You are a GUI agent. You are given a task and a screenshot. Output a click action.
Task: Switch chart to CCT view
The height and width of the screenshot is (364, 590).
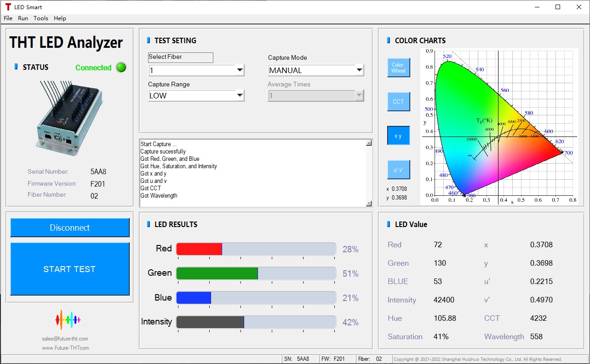coord(398,102)
